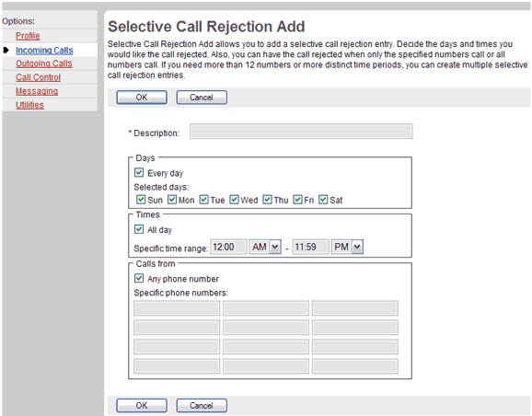
Task: Toggle the Fri day checkbox
Action: click(x=297, y=199)
